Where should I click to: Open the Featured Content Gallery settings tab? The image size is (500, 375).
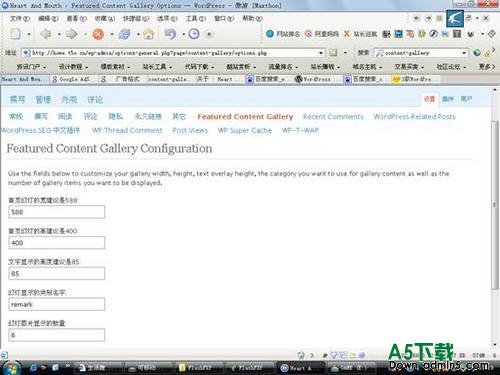[x=245, y=117]
